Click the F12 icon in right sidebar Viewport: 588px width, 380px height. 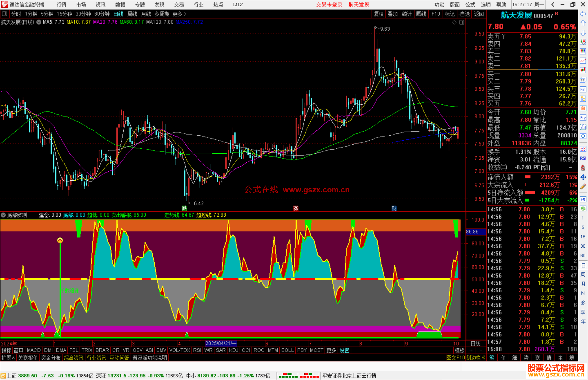(583, 118)
